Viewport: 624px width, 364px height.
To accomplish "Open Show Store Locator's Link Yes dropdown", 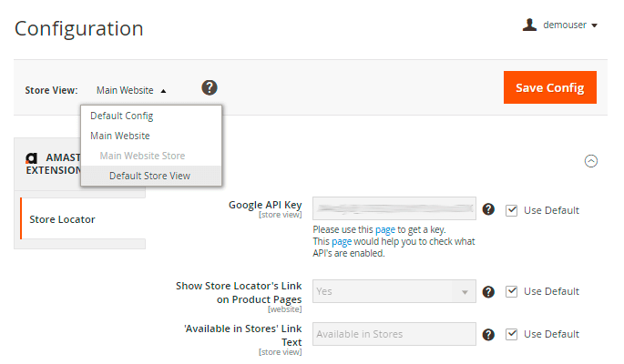I will (394, 291).
